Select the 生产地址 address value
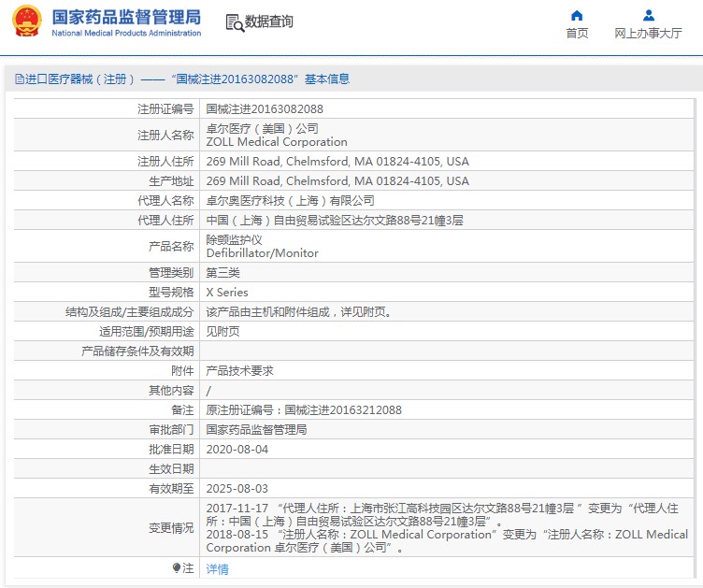The height and width of the screenshot is (588, 703). click(337, 181)
